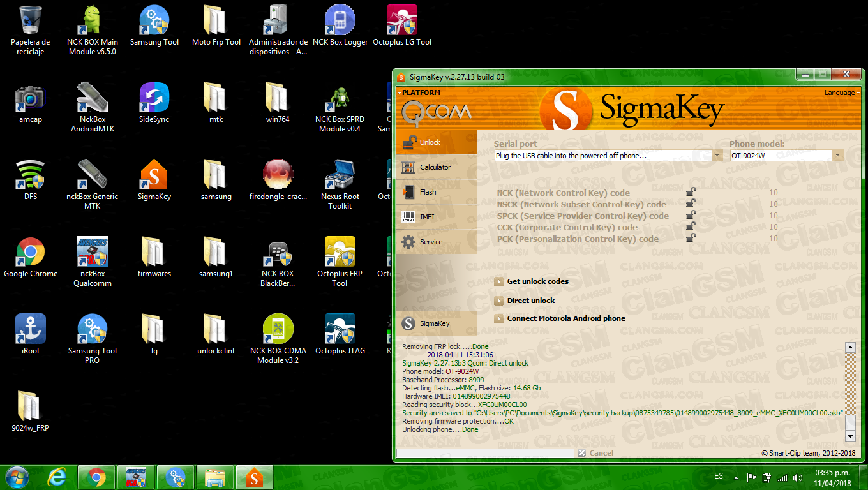Select the amcap camera icon

(31, 103)
